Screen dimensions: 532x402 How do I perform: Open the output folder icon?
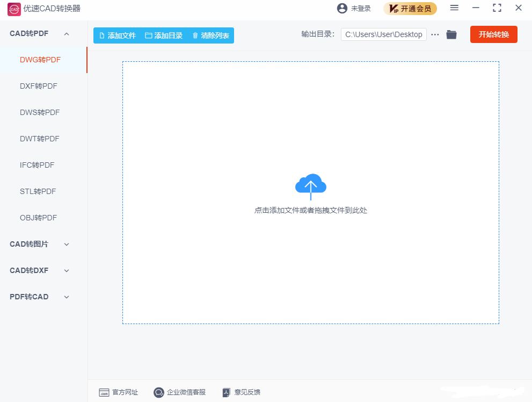click(451, 34)
